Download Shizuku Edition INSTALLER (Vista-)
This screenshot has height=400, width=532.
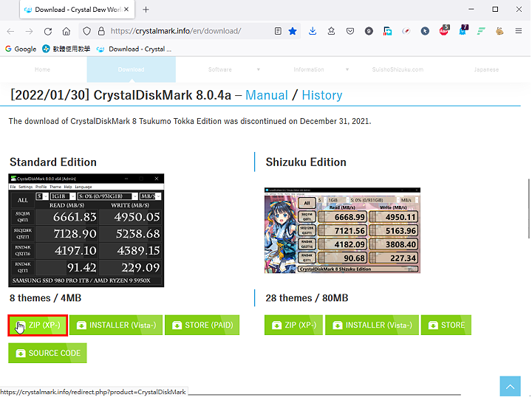[372, 325]
